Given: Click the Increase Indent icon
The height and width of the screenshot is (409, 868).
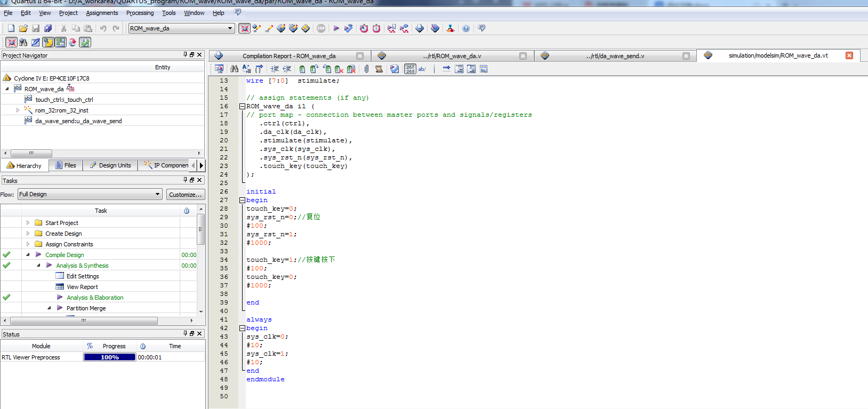Looking at the screenshot, I should (x=275, y=69).
